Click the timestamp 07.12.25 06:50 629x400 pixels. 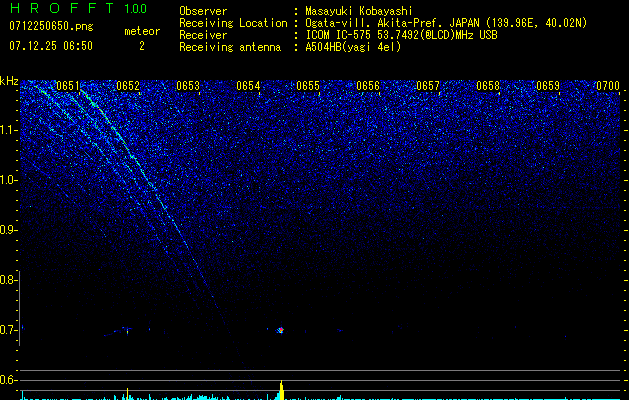click(x=51, y=46)
